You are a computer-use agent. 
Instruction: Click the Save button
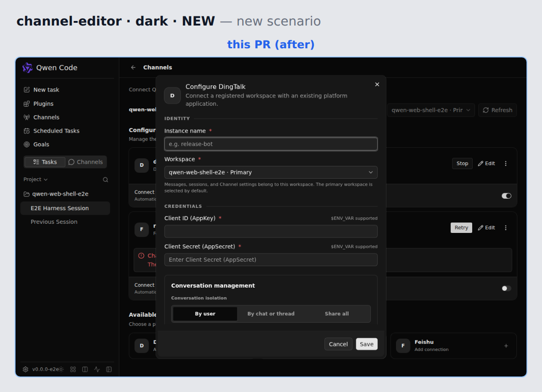tap(367, 344)
